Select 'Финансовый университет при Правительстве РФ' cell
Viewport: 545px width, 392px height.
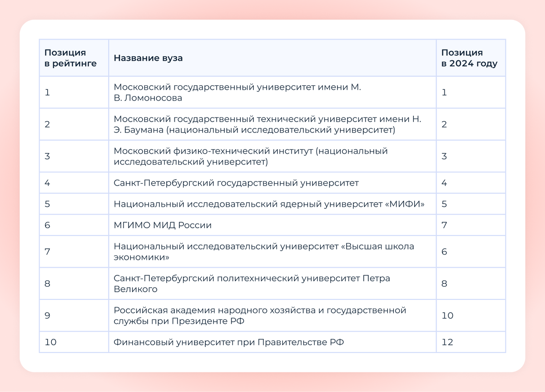point(272,342)
